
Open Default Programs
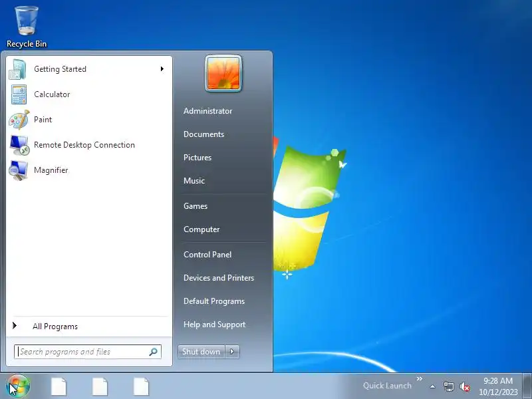pos(213,301)
